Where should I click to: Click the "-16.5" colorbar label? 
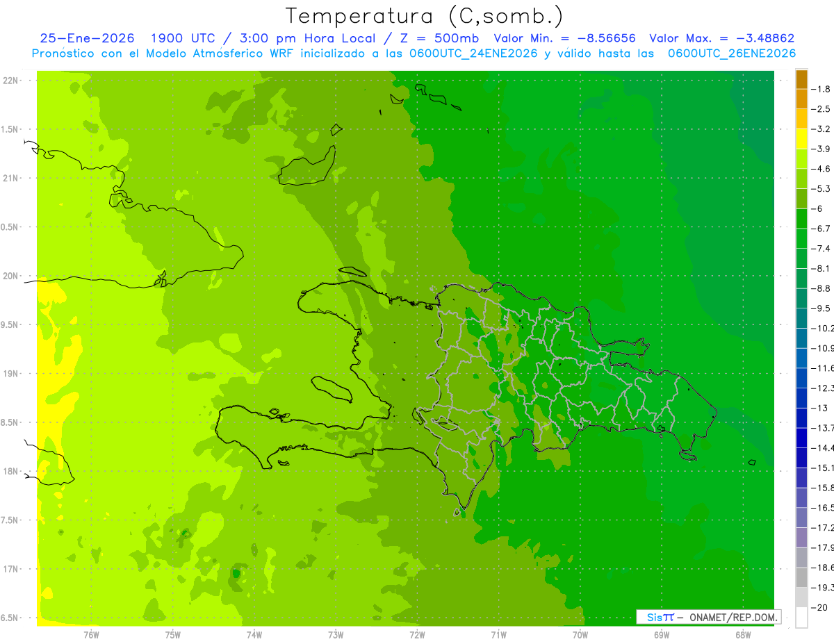[x=822, y=508]
